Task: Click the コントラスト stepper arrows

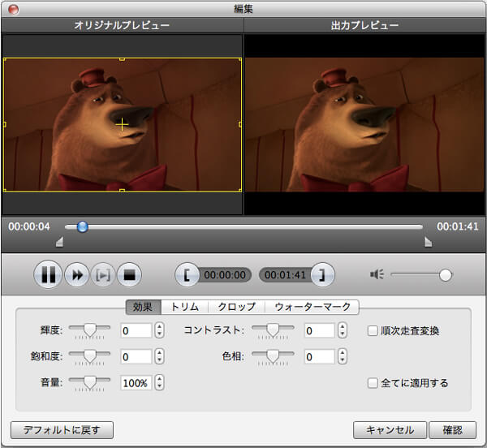Action: click(343, 330)
